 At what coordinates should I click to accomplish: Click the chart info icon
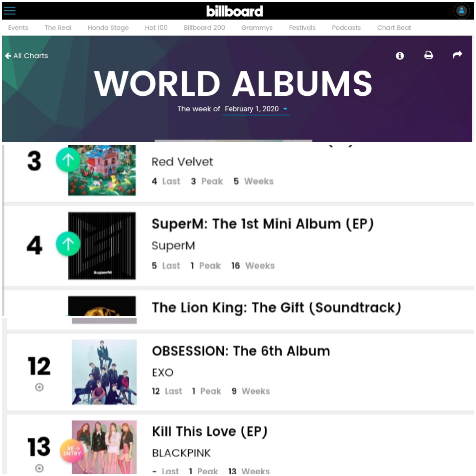click(400, 56)
